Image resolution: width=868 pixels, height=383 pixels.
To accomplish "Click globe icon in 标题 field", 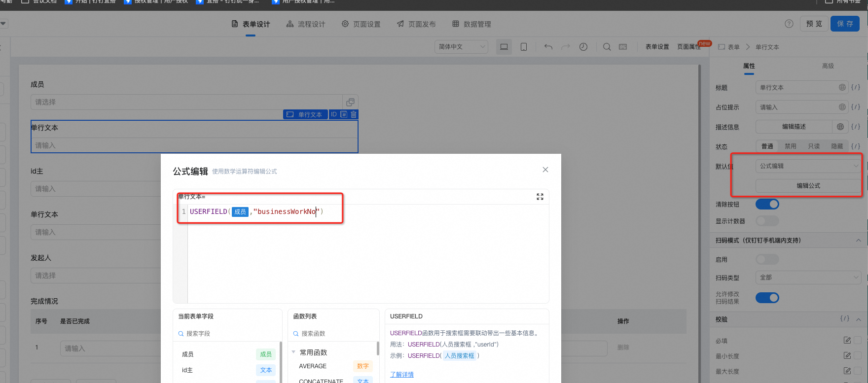I will pos(842,87).
